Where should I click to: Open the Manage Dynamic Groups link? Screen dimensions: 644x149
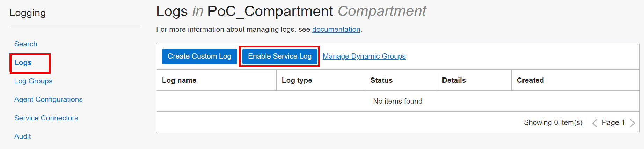coord(364,56)
